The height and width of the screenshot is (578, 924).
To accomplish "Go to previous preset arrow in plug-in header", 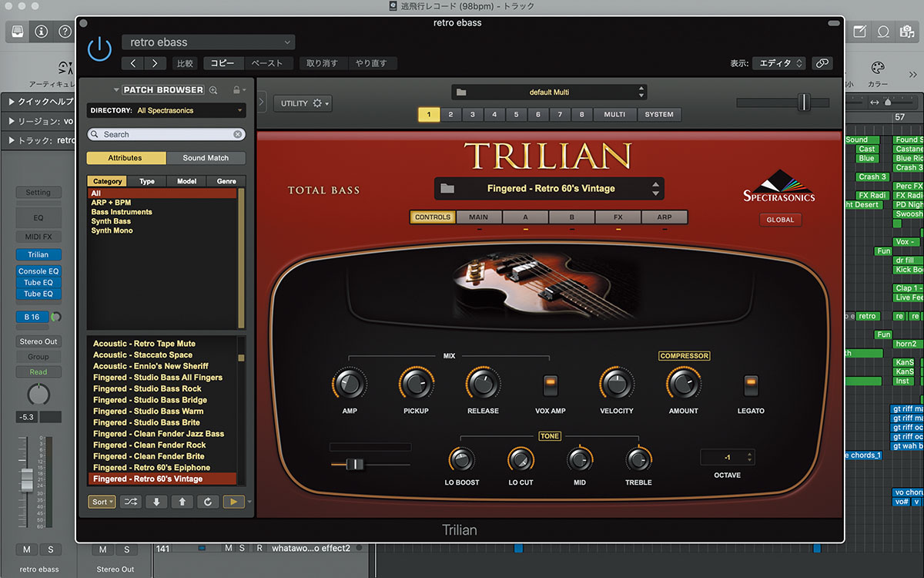I will (133, 63).
